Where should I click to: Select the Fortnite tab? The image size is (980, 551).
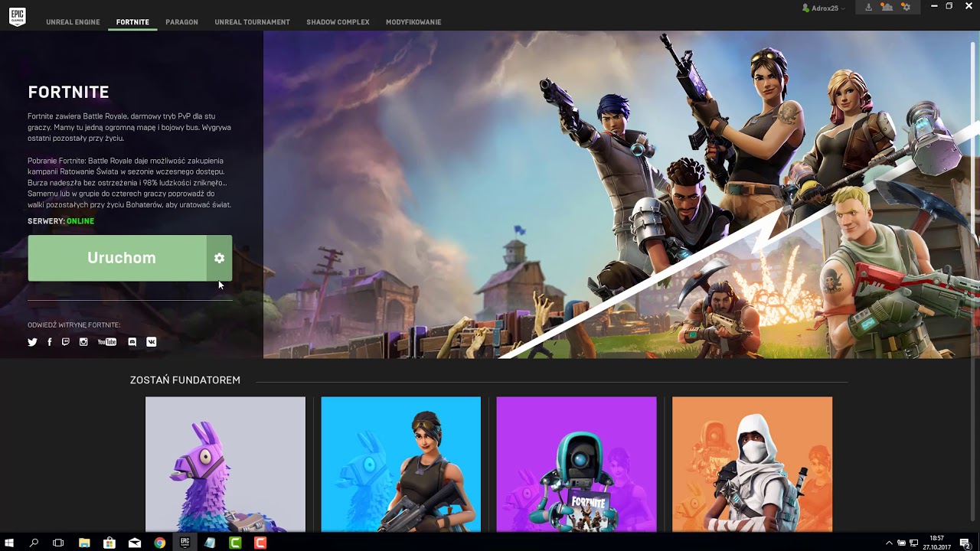click(x=132, y=22)
